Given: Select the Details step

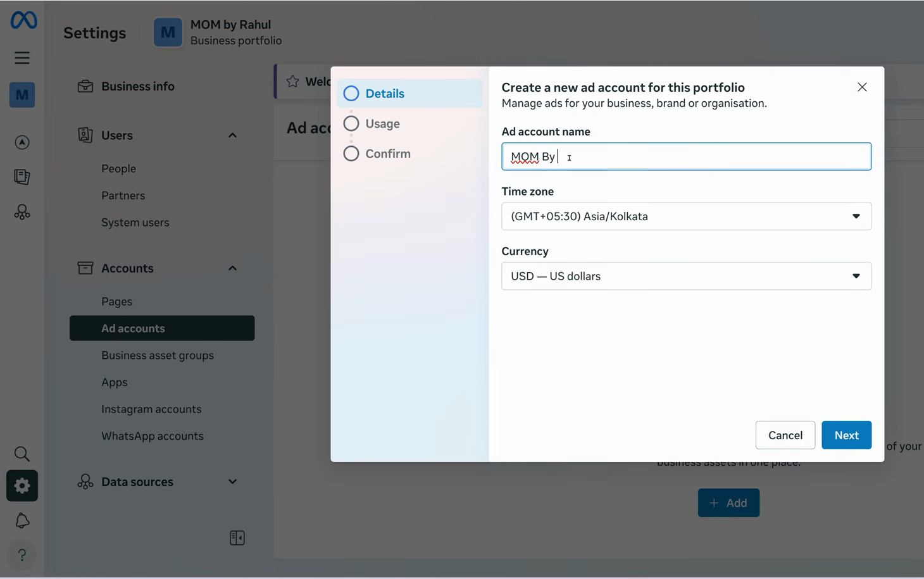Looking at the screenshot, I should 410,94.
